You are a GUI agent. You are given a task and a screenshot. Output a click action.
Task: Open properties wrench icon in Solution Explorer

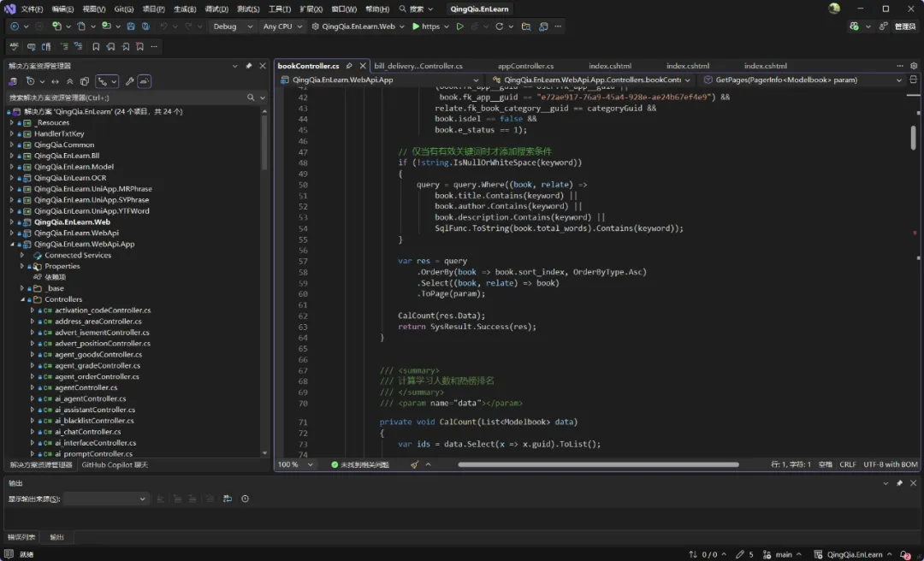(x=130, y=81)
